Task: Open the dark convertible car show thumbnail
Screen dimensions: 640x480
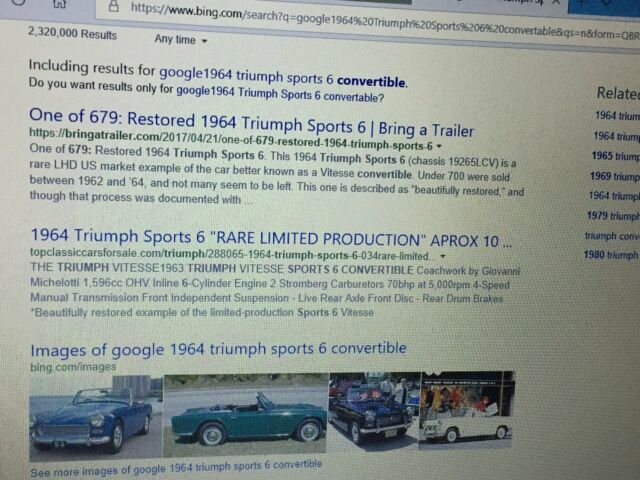Action: pos(374,410)
